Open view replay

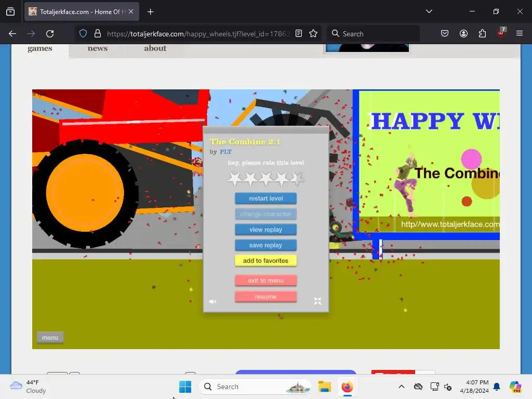pos(265,229)
